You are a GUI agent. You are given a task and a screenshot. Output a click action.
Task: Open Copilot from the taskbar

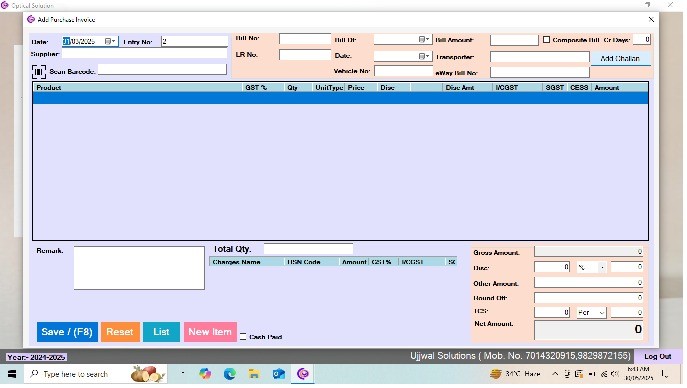click(205, 374)
